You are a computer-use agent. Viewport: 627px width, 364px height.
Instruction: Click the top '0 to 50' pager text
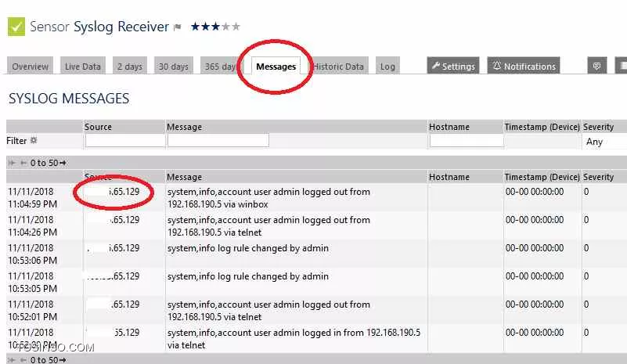click(x=44, y=163)
